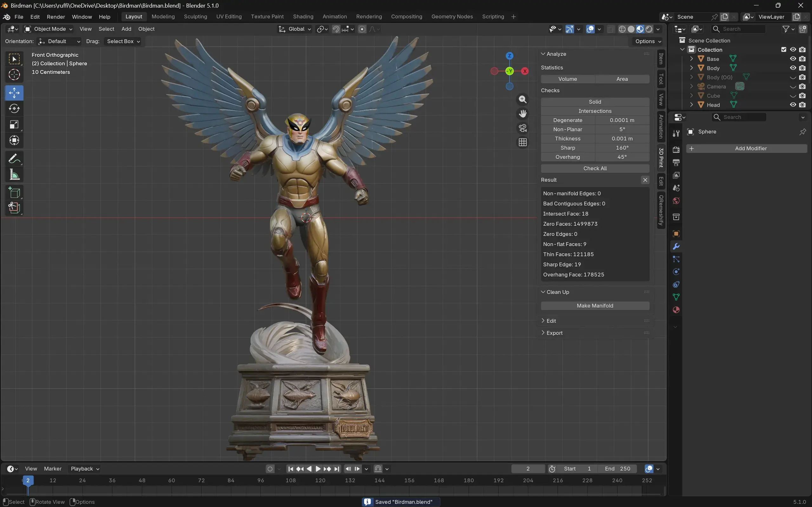Image resolution: width=812 pixels, height=507 pixels.
Task: Disable rendering for the Camera object
Action: pos(802,86)
